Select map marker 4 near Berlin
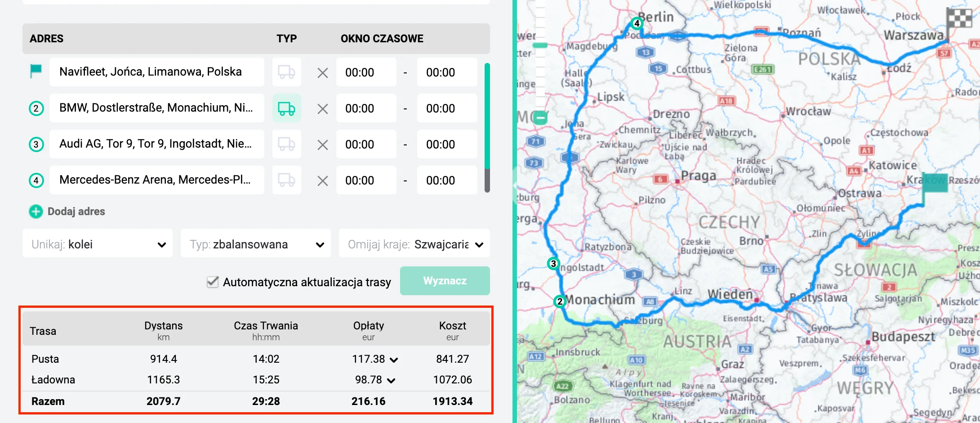The width and height of the screenshot is (980, 423). tap(637, 23)
